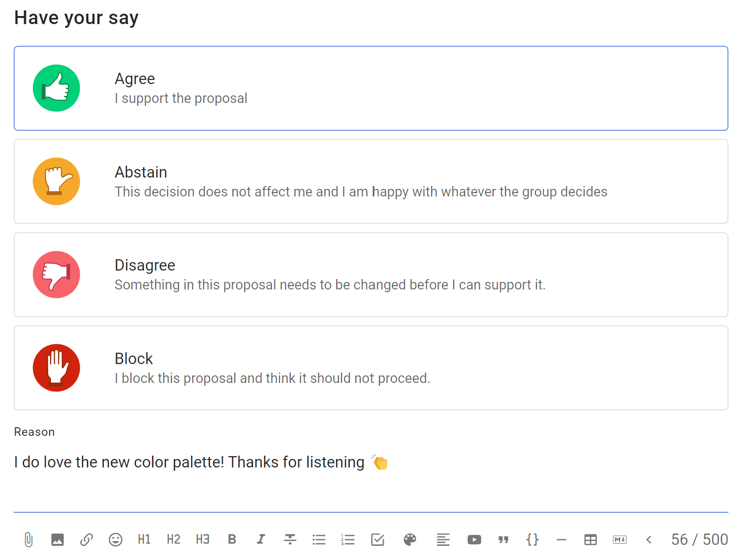The image size is (744, 560).
Task: Open text alignment options
Action: [443, 539]
